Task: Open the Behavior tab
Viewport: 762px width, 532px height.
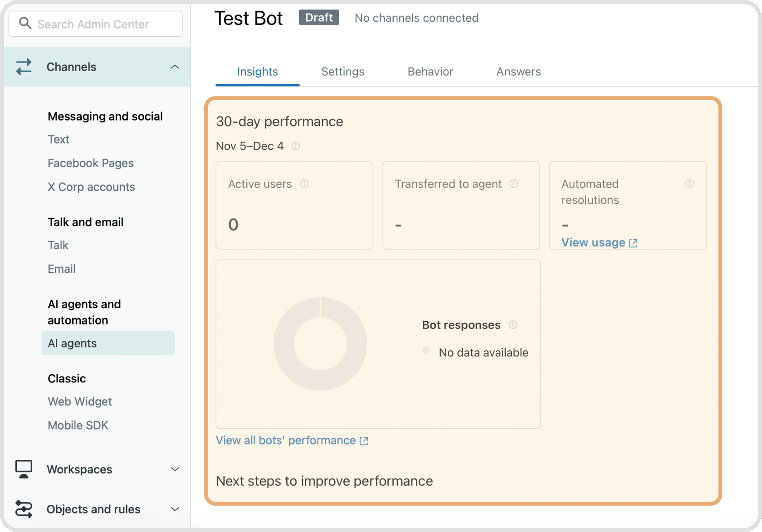Action: [x=430, y=72]
